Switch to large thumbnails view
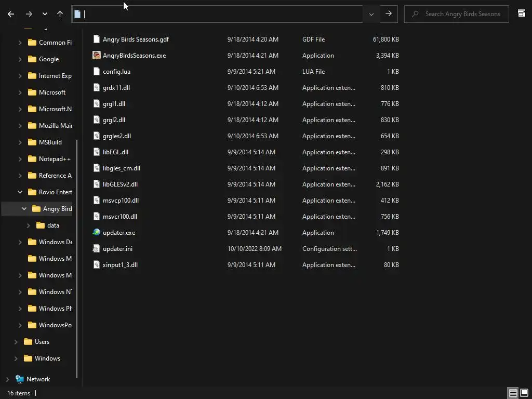532x399 pixels. click(x=524, y=393)
